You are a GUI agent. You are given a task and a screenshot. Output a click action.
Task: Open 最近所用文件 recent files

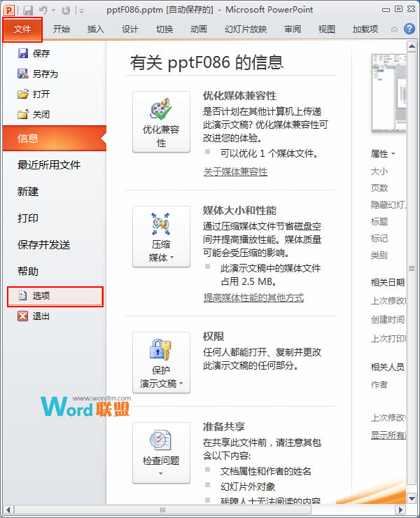[x=49, y=164]
